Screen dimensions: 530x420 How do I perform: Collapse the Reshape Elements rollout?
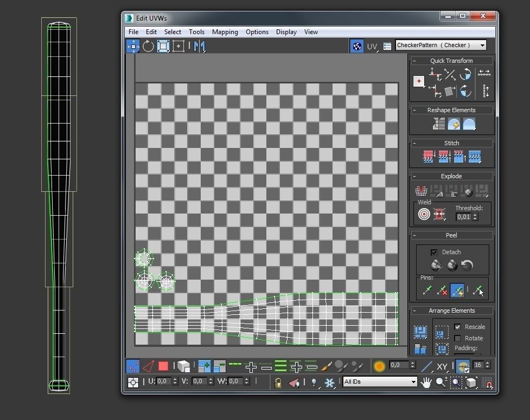click(x=414, y=110)
